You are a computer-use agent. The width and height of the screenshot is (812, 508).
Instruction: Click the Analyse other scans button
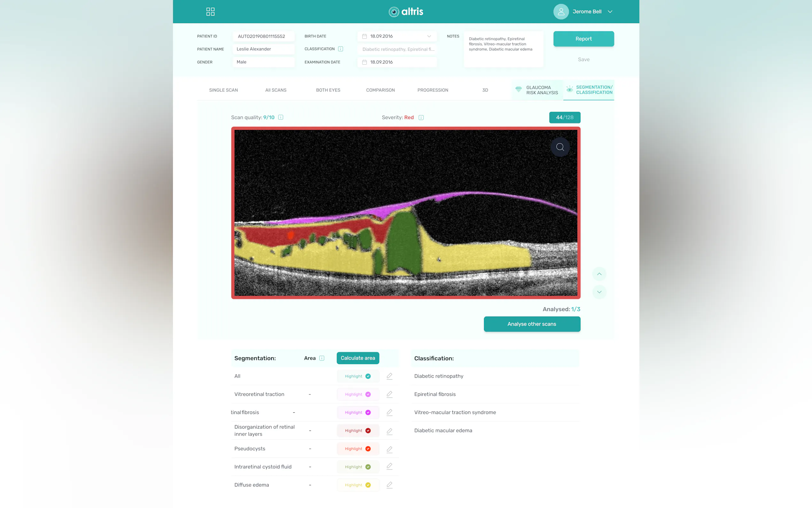pyautogui.click(x=531, y=324)
